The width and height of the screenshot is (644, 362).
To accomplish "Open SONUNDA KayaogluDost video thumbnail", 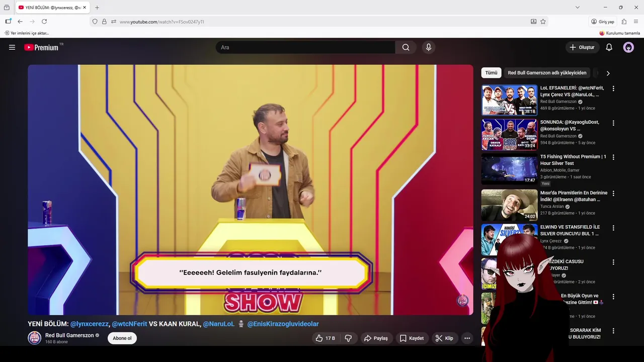I will [x=509, y=134].
